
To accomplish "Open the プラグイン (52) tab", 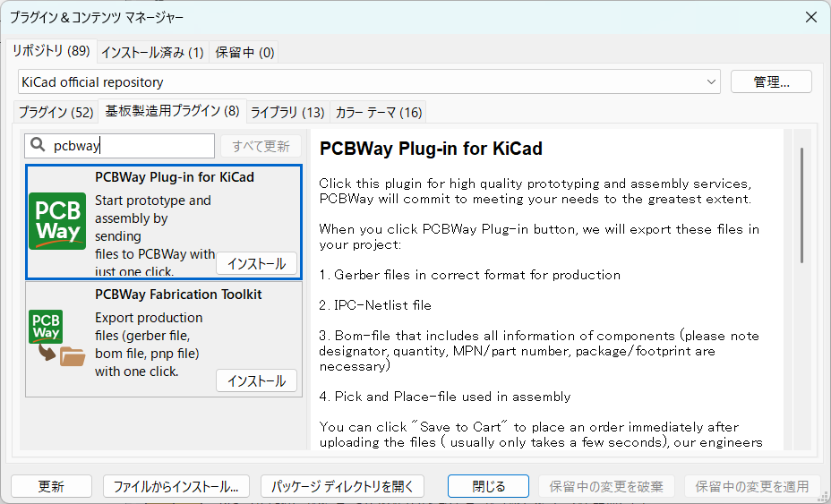I will click(x=56, y=113).
